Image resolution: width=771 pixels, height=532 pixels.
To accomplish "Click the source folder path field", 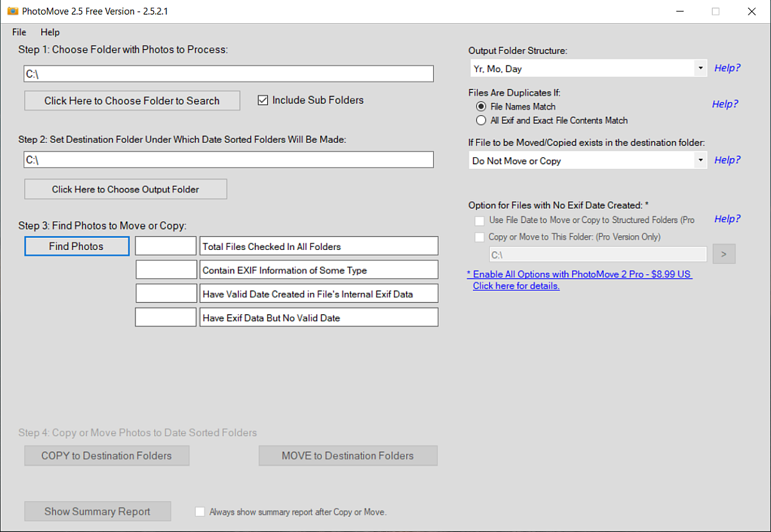I will pyautogui.click(x=229, y=74).
